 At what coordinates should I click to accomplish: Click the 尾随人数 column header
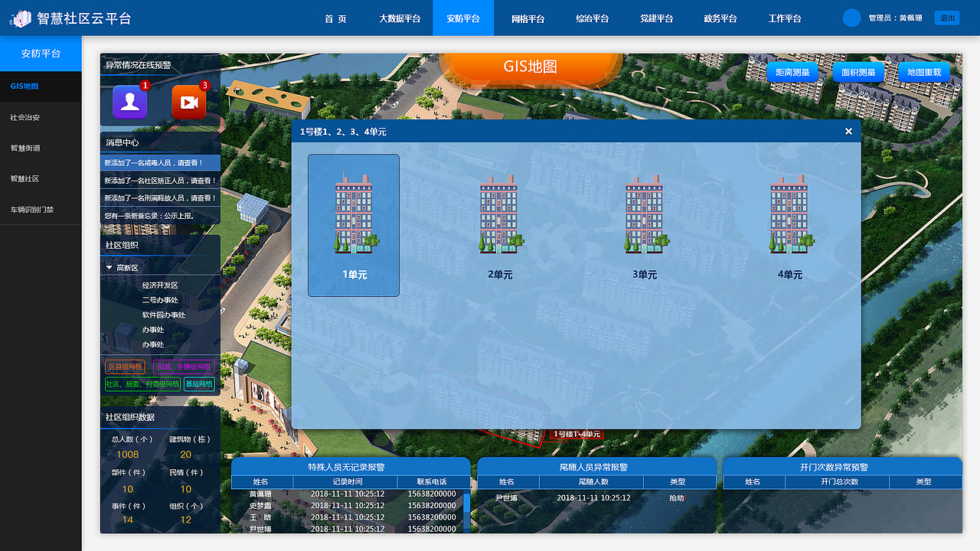click(x=593, y=482)
